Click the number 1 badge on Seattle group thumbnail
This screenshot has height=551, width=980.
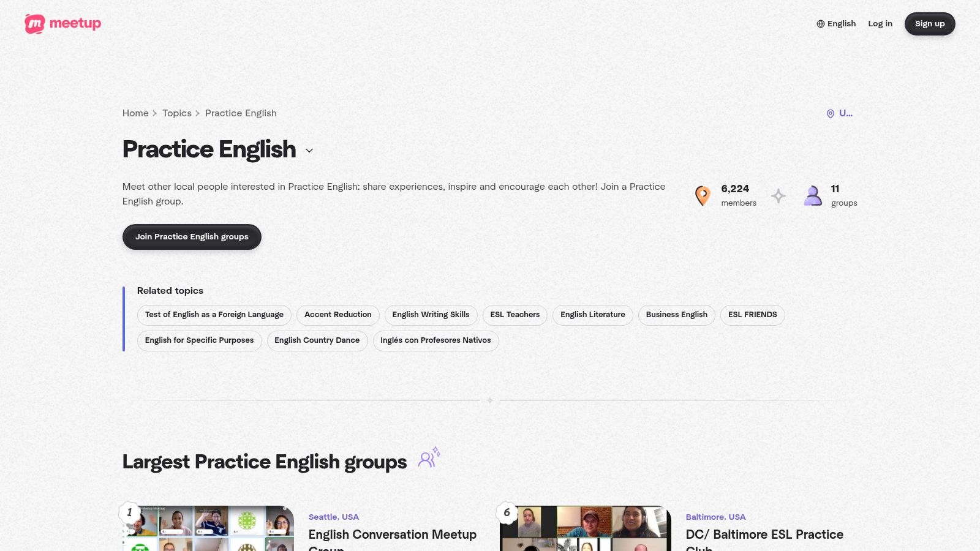click(x=129, y=512)
